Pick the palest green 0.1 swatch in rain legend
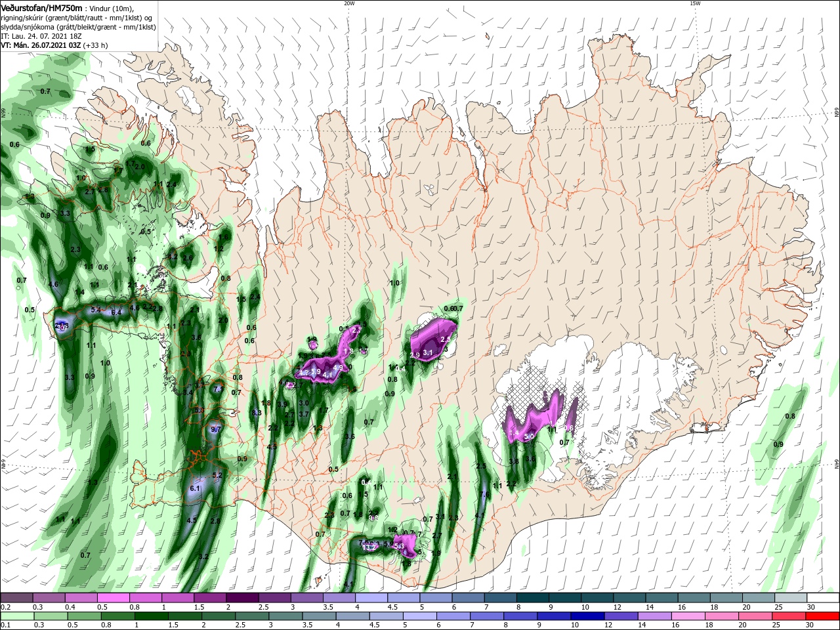The width and height of the screenshot is (840, 630). (x=17, y=616)
